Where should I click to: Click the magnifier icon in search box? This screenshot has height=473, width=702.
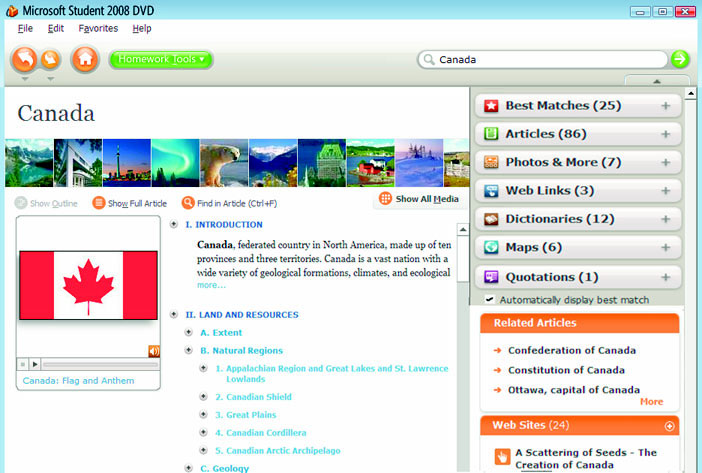click(x=429, y=60)
